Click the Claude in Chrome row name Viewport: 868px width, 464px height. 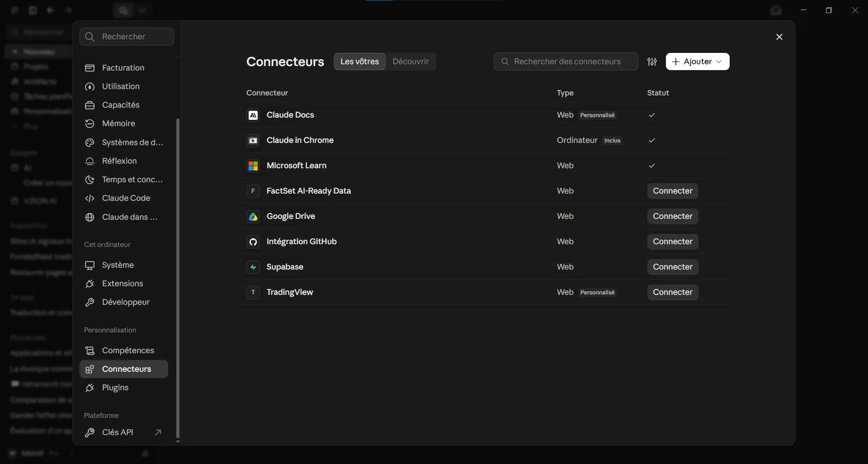(300, 140)
